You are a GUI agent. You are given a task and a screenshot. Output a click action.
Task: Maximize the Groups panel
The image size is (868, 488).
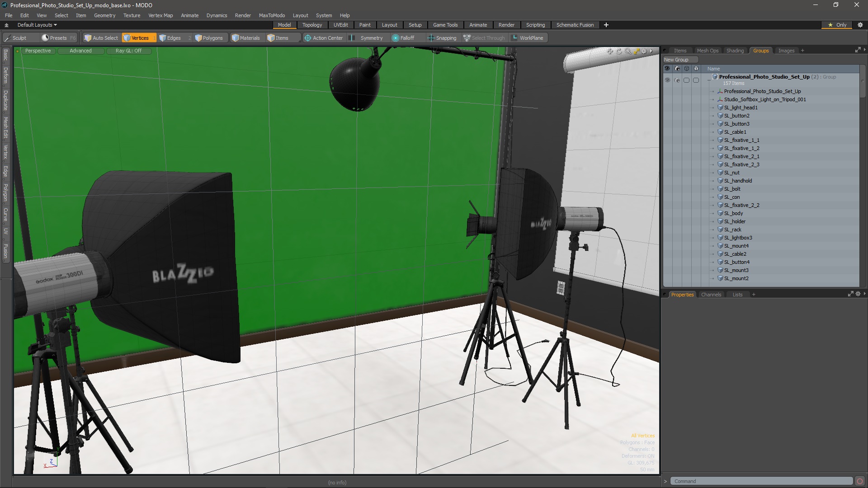tap(858, 50)
